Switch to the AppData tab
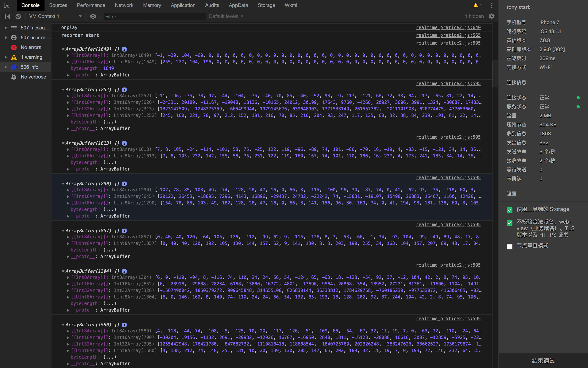 pyautogui.click(x=238, y=5)
